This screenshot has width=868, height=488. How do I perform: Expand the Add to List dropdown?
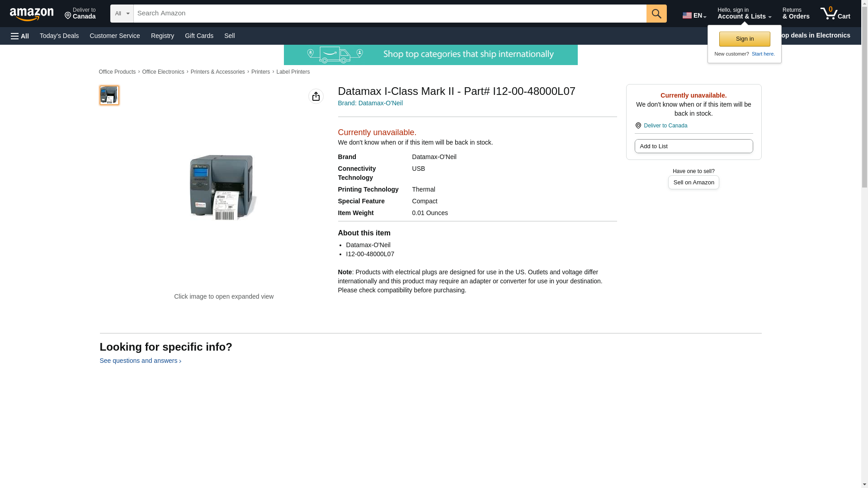693,146
